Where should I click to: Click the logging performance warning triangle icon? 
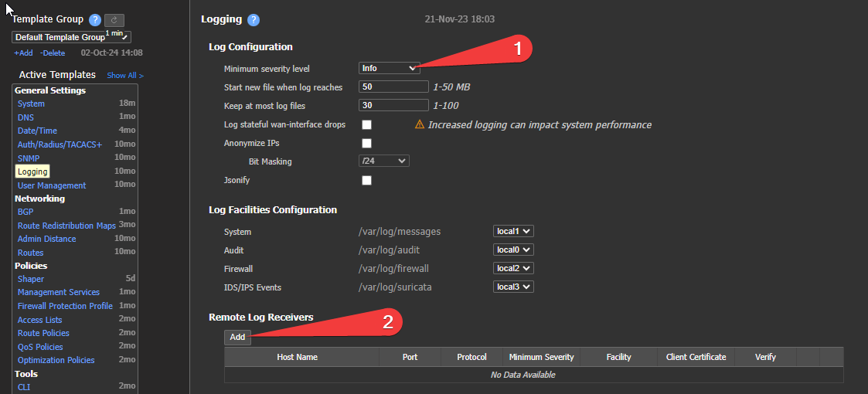(420, 124)
